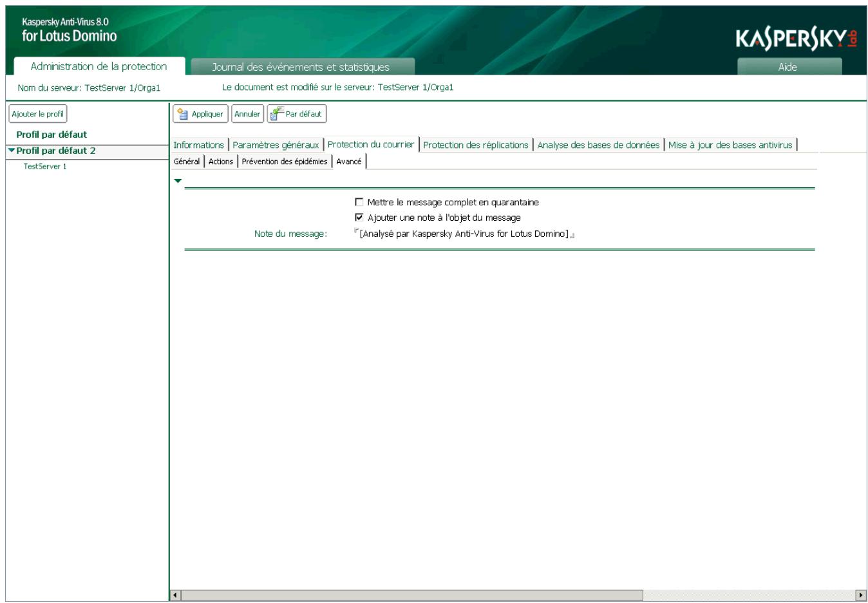Collapse Profil par défaut 2 arrow
This screenshot has height=603, width=868.
[11, 151]
